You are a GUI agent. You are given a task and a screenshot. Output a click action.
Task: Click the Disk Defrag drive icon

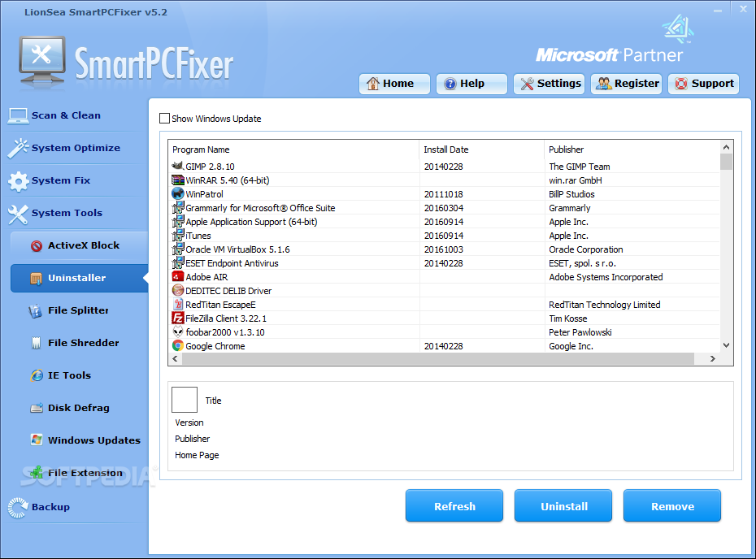37,408
